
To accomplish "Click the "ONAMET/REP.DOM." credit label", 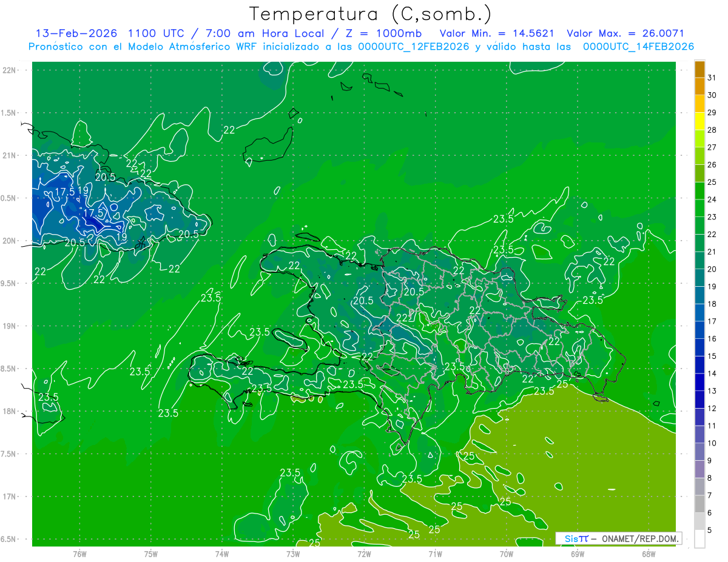I will 641,538.
